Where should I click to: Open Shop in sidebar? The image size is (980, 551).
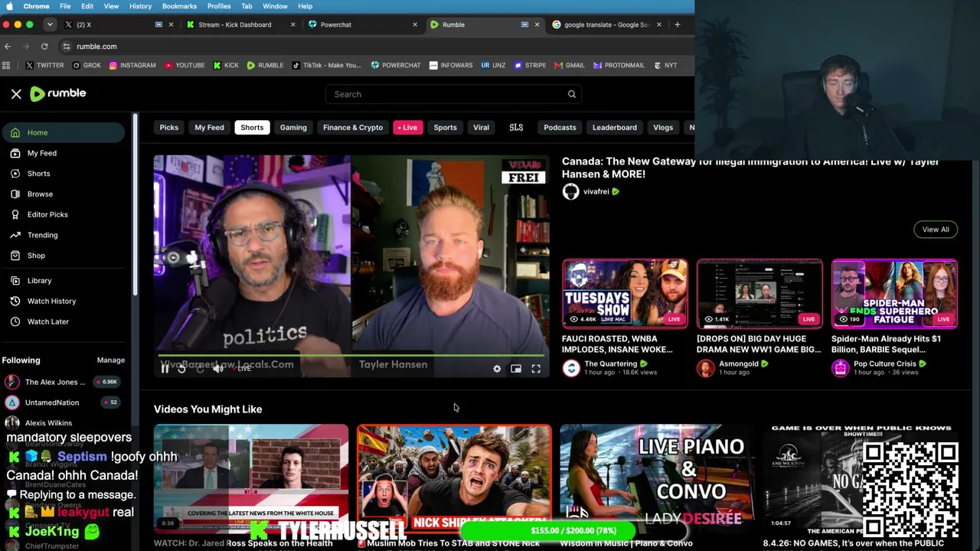63,256
